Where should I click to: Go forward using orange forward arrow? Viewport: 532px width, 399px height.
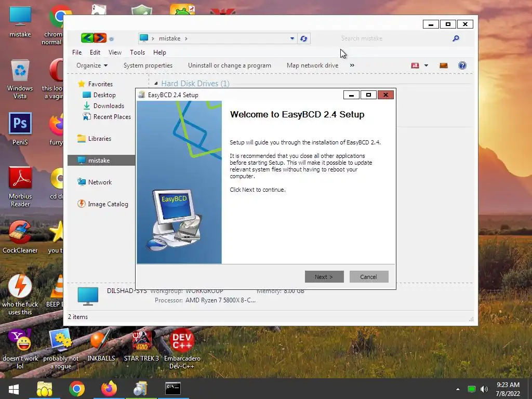[x=100, y=38]
